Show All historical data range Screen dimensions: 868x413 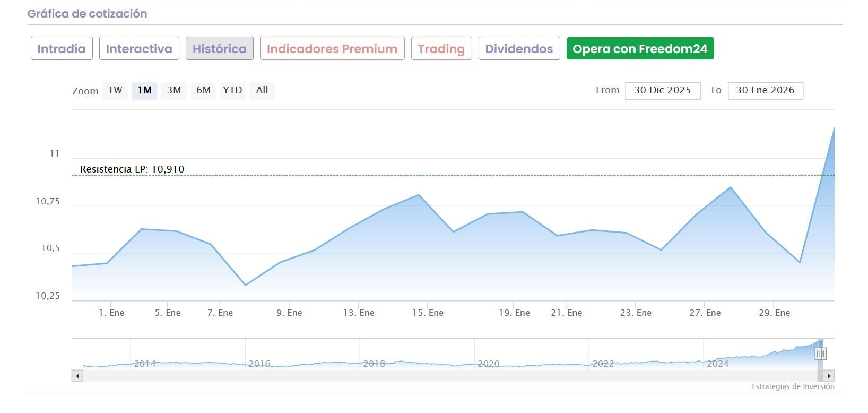coord(262,90)
